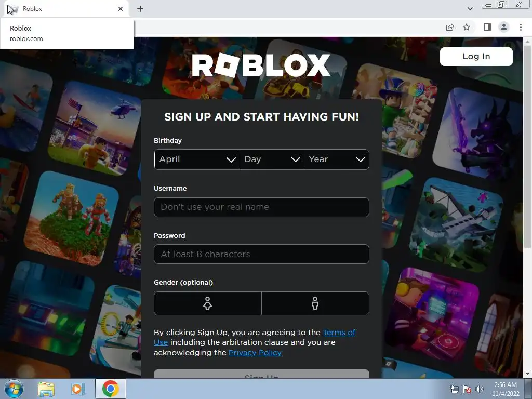Open the Privacy Policy link
Screen dimensions: 532x399
tap(255, 353)
